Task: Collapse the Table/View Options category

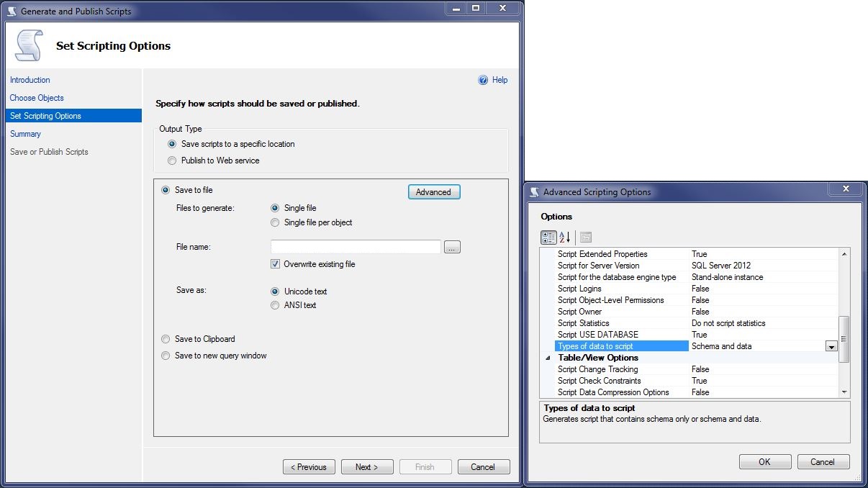Action: click(x=548, y=358)
